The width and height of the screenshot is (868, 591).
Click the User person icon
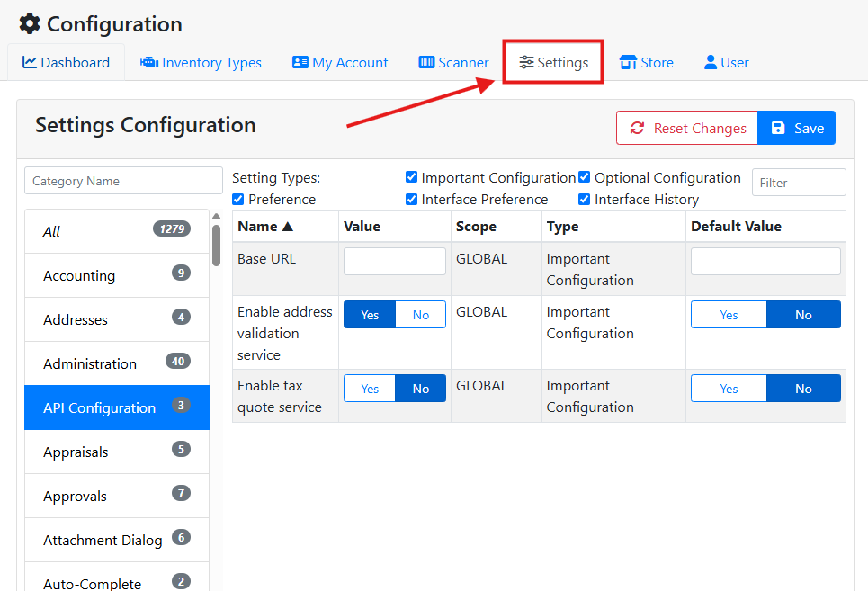pyautogui.click(x=711, y=62)
